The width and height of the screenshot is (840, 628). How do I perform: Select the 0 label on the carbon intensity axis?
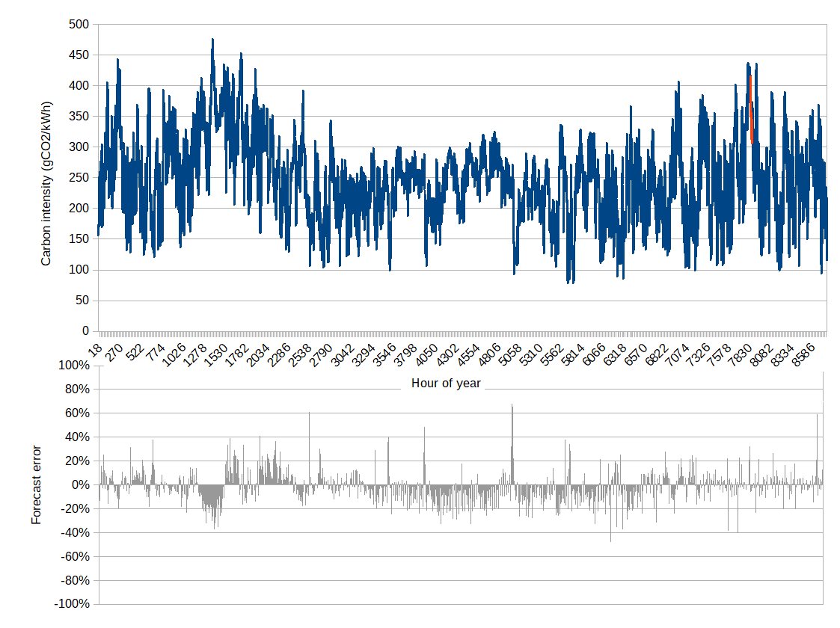85,330
